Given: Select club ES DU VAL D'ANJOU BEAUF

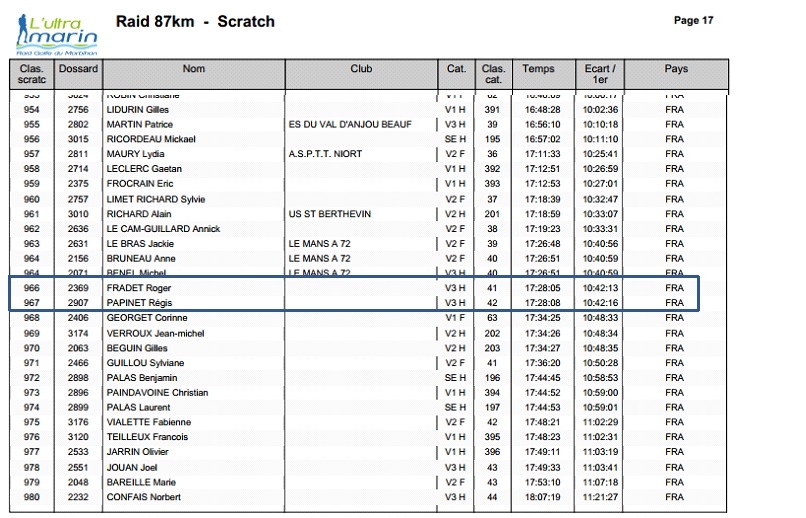Looking at the screenshot, I should click(x=350, y=124).
